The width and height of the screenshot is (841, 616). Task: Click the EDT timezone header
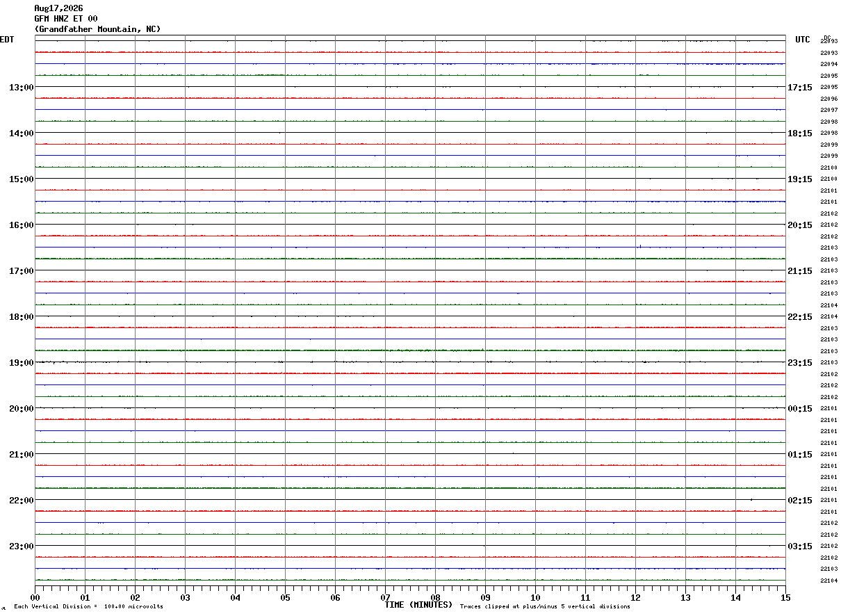pyautogui.click(x=7, y=40)
